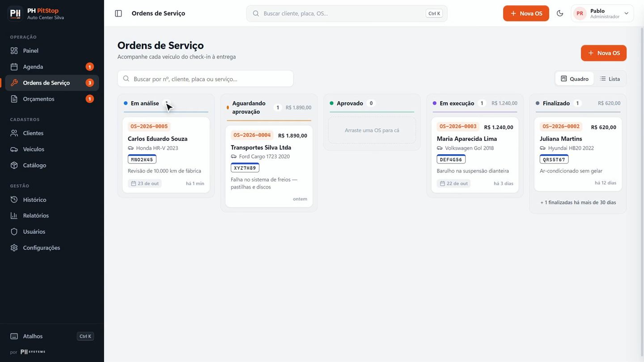Image resolution: width=644 pixels, height=362 pixels.
Task: Click the 23 de out date chip
Action: [144, 183]
